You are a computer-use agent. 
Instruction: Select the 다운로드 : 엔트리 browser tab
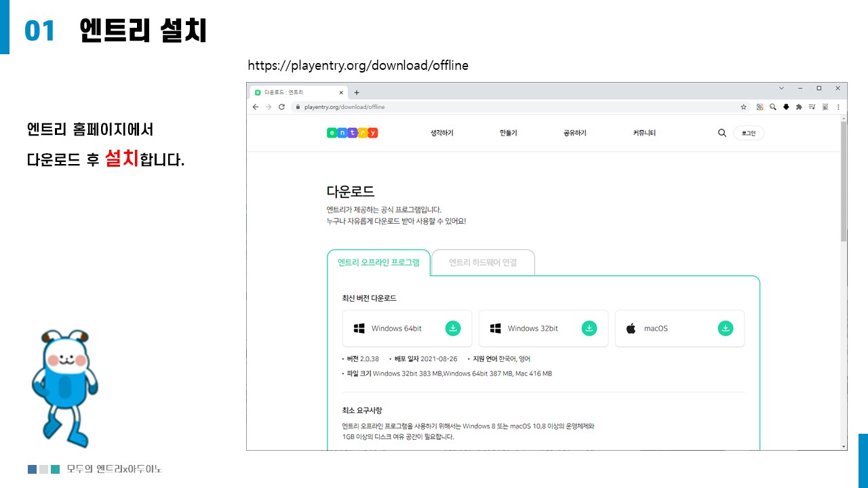click(298, 92)
